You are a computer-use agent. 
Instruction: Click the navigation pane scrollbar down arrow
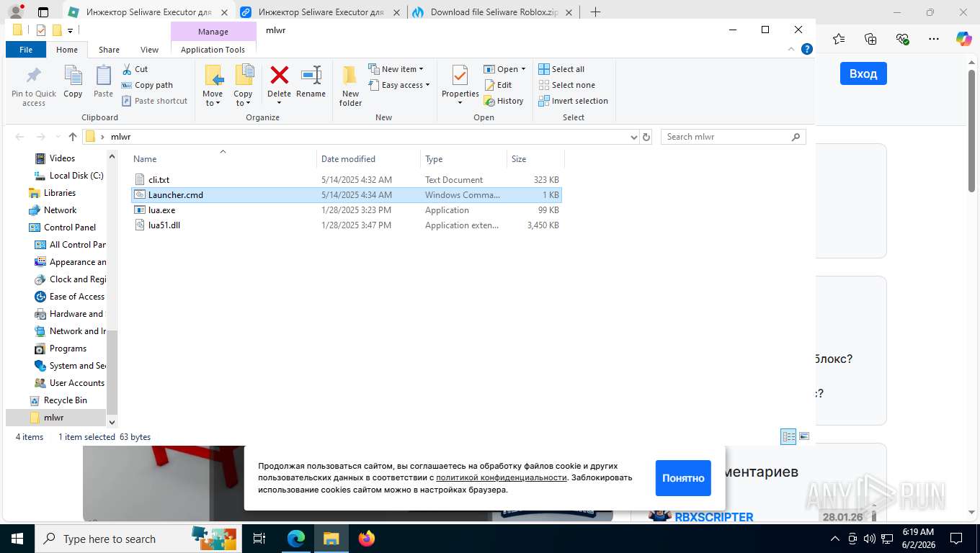(112, 423)
